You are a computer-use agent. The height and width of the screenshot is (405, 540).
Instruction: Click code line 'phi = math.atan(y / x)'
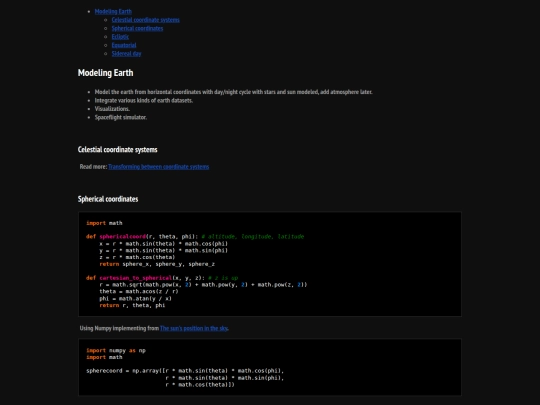tap(135, 299)
